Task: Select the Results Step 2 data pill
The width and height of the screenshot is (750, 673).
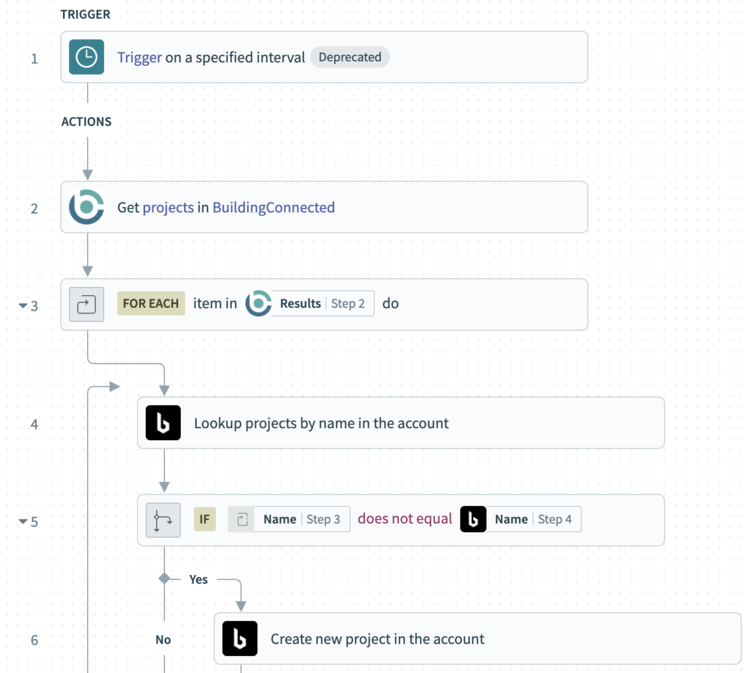Action: [x=310, y=303]
